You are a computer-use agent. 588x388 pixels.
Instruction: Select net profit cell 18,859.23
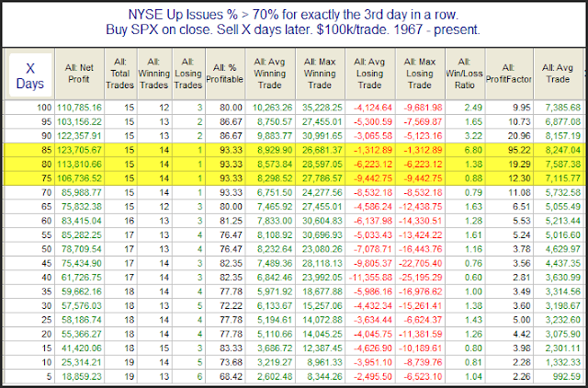81,376
